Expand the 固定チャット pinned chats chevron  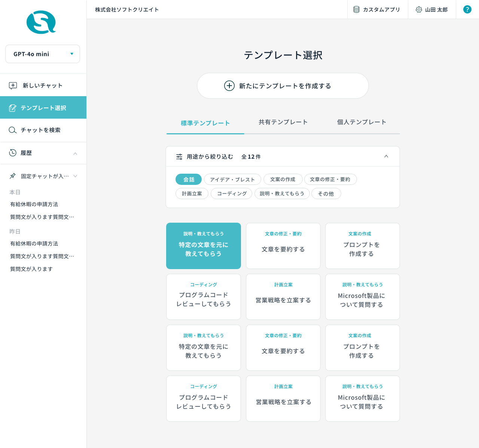pos(75,176)
